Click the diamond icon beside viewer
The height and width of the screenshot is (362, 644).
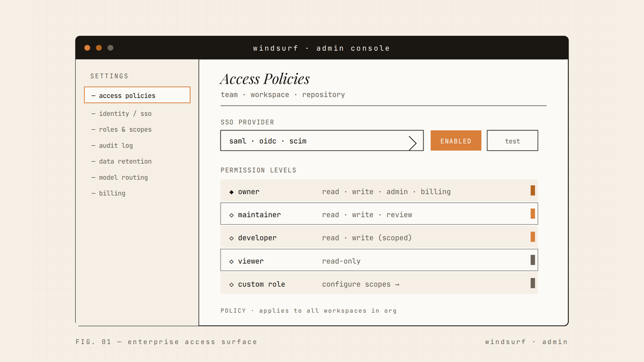click(x=232, y=261)
